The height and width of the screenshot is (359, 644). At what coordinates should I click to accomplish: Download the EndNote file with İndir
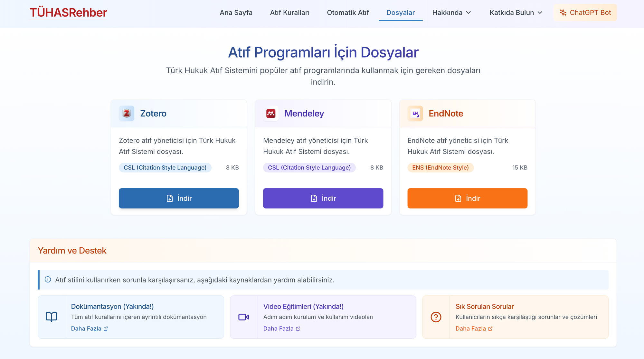coord(467,198)
